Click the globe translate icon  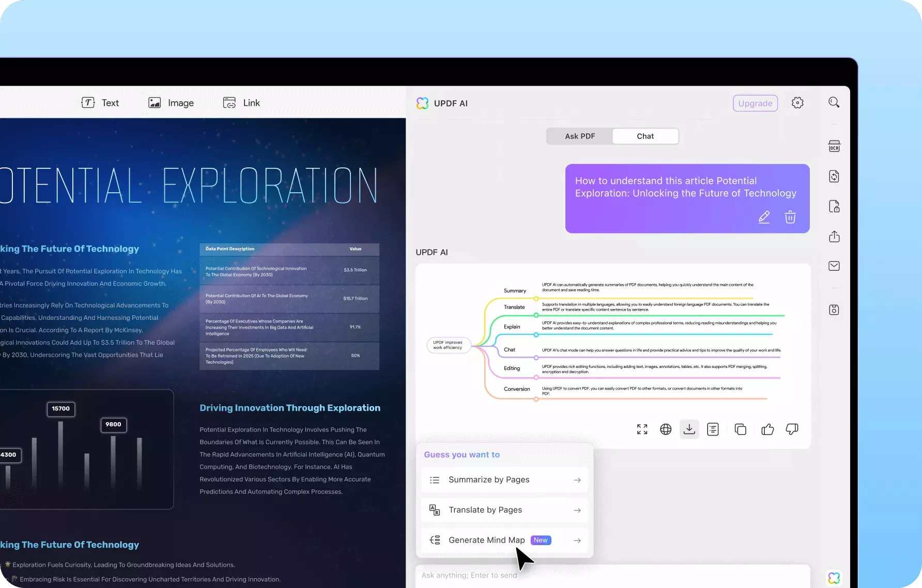coord(666,429)
